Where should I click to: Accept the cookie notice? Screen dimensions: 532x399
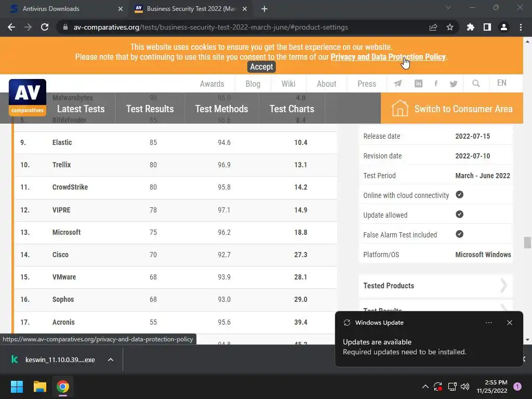coord(261,67)
